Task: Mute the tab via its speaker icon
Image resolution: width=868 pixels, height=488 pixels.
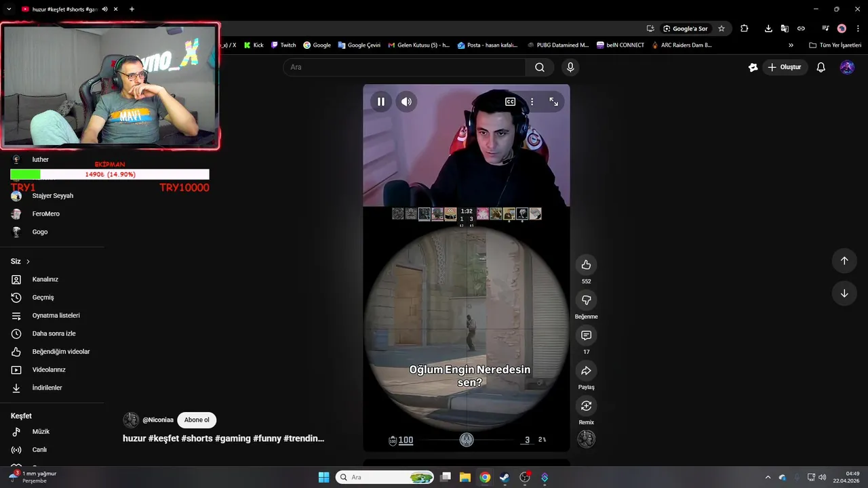Action: click(104, 9)
